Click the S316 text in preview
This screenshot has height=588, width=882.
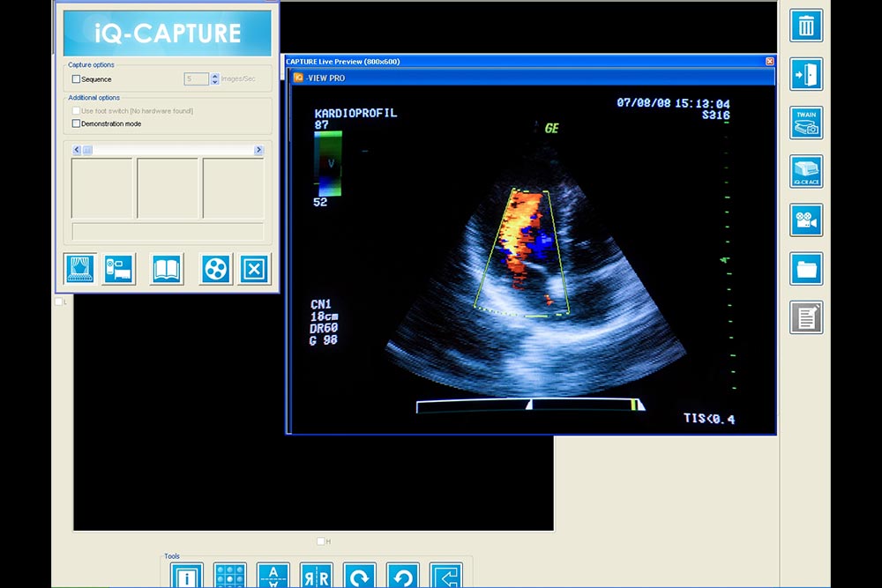[x=715, y=115]
